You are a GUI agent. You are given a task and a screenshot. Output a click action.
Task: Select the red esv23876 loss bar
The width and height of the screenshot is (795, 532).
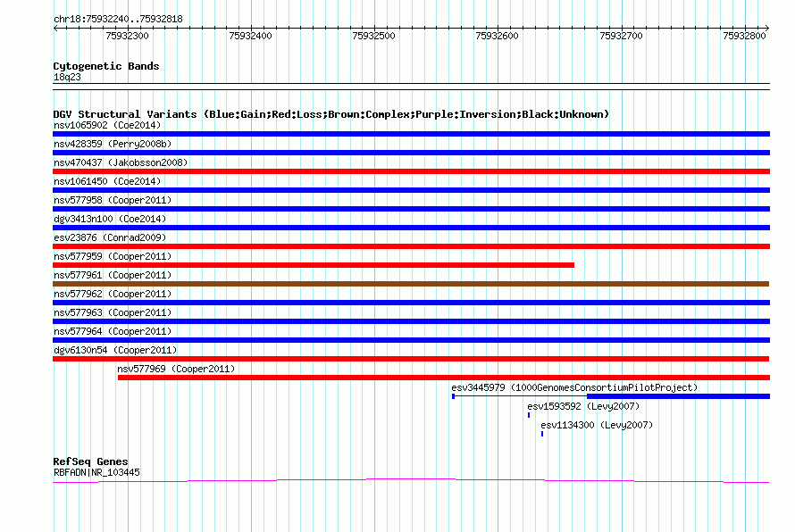click(411, 246)
